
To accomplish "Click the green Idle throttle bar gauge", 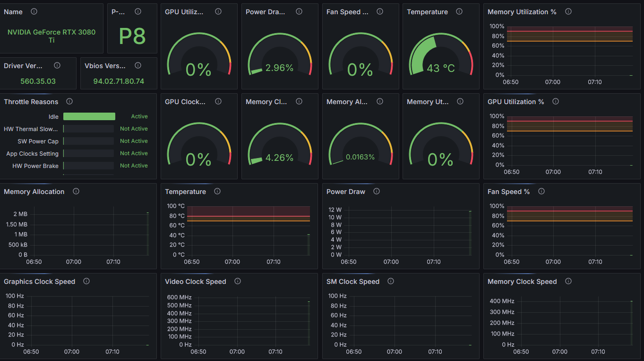I will tap(89, 116).
